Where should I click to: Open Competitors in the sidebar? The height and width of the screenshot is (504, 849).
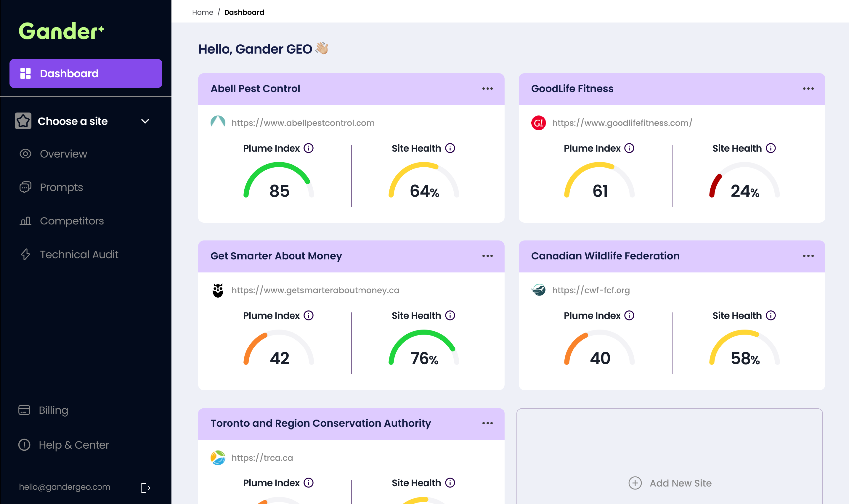pos(61,221)
